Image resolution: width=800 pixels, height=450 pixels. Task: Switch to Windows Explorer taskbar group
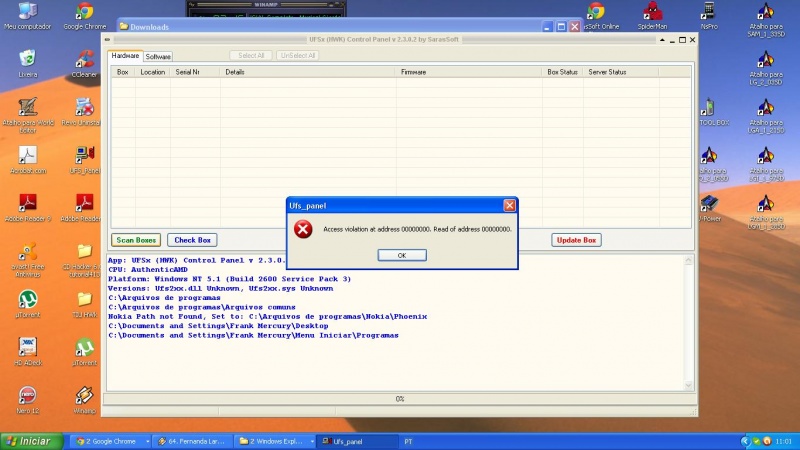[x=272, y=441]
